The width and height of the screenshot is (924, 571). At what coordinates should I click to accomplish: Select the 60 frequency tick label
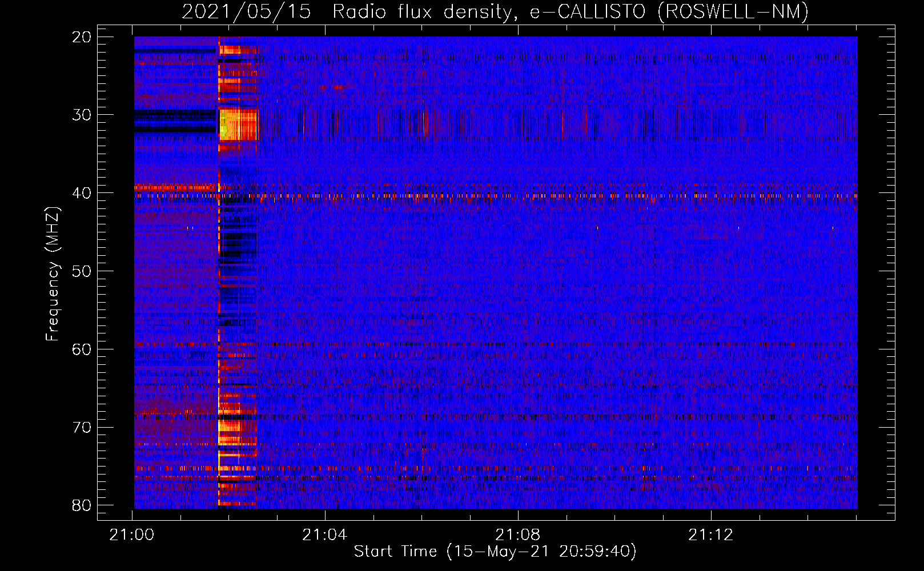(82, 349)
